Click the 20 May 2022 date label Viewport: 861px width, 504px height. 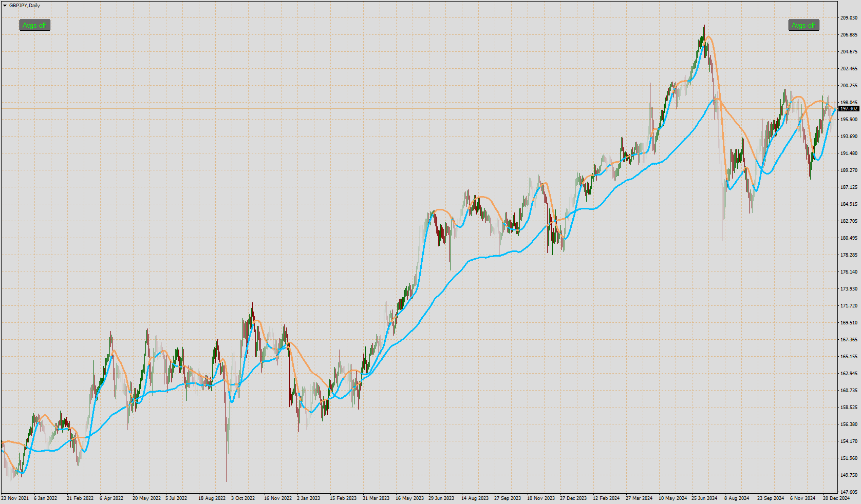147,498
